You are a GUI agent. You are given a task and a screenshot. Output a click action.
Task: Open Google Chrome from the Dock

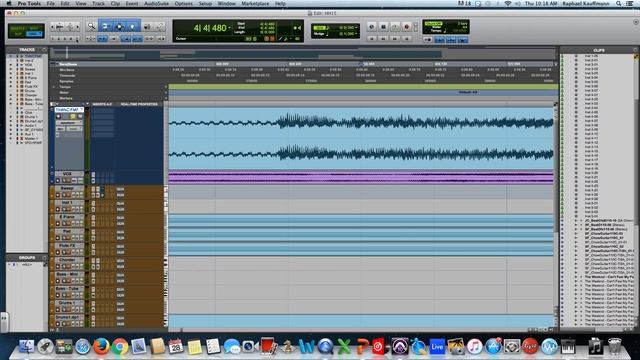(x=120, y=347)
